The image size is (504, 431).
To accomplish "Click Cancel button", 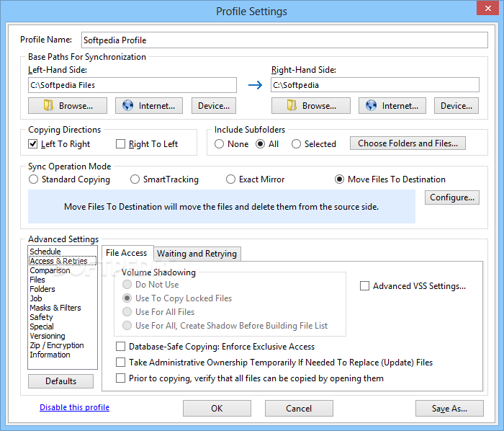I will point(299,408).
